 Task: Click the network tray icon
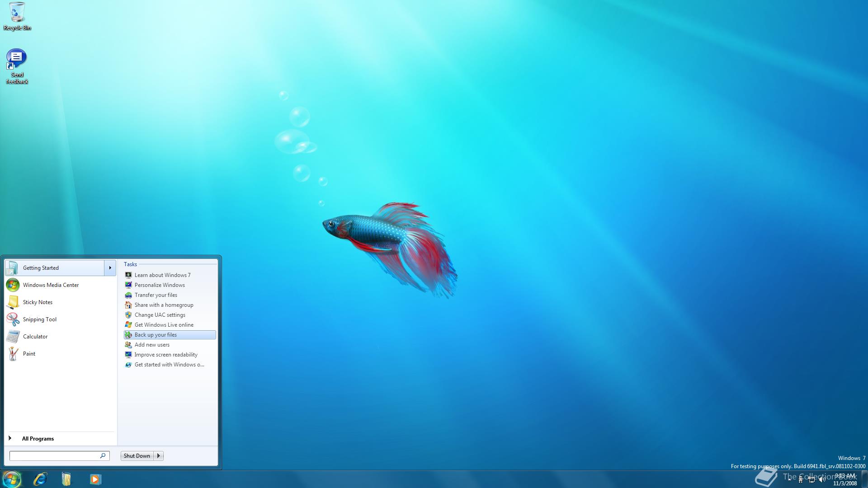point(811,480)
